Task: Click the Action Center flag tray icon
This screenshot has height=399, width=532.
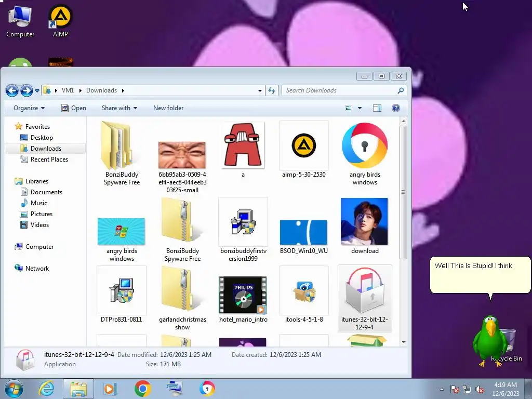Action: click(454, 390)
